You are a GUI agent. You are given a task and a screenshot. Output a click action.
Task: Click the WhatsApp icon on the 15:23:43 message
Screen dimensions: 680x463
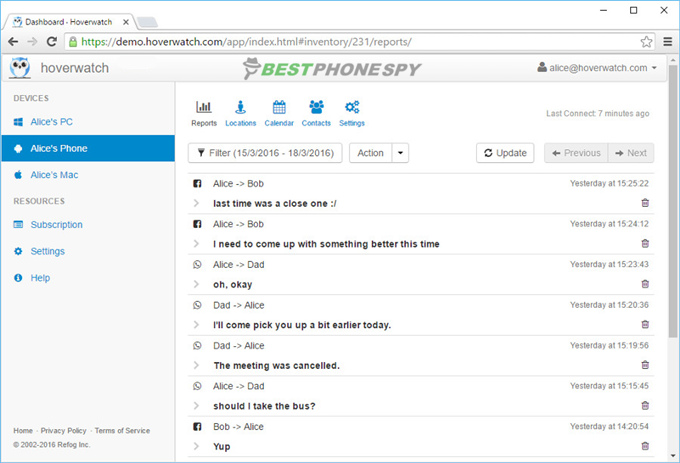tap(197, 264)
